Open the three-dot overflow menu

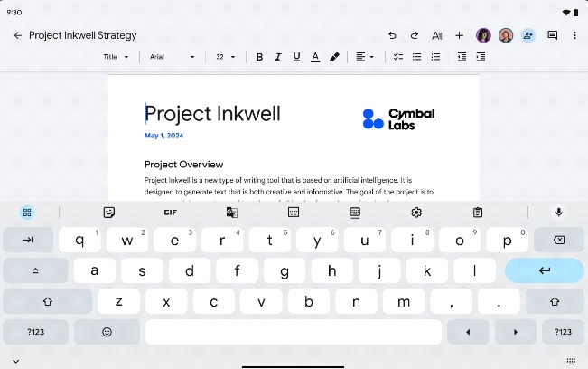(x=574, y=35)
